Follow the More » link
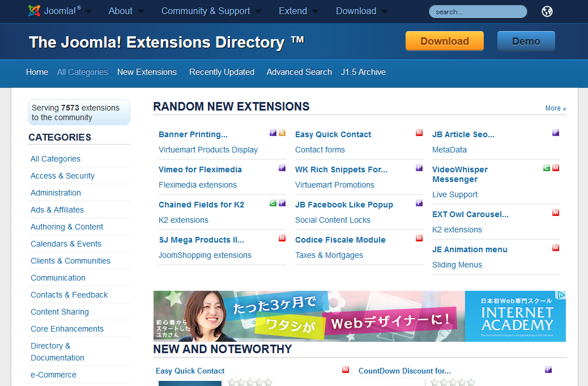Viewport: 588px width, 386px height. [x=556, y=108]
